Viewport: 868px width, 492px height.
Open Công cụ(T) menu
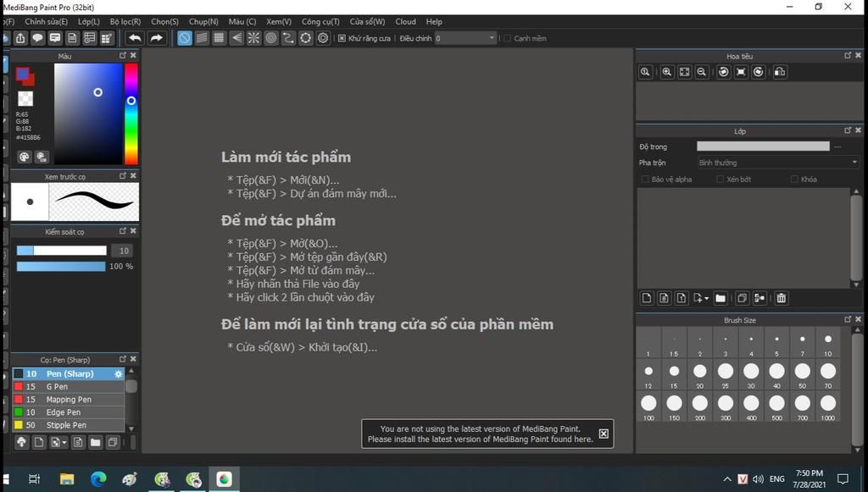[x=320, y=21]
